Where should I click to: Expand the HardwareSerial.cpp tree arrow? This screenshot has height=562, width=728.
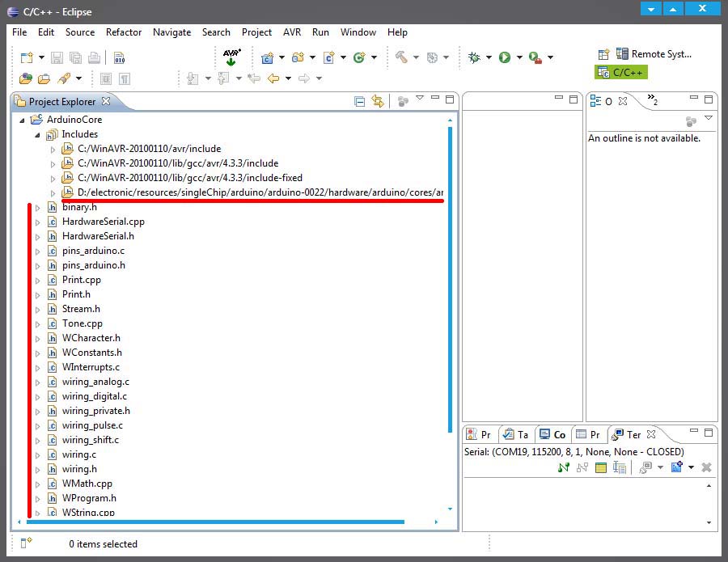click(38, 222)
